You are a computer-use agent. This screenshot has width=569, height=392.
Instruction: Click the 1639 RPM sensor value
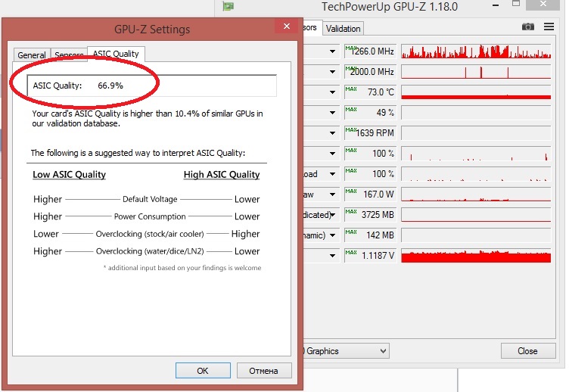[x=370, y=133]
